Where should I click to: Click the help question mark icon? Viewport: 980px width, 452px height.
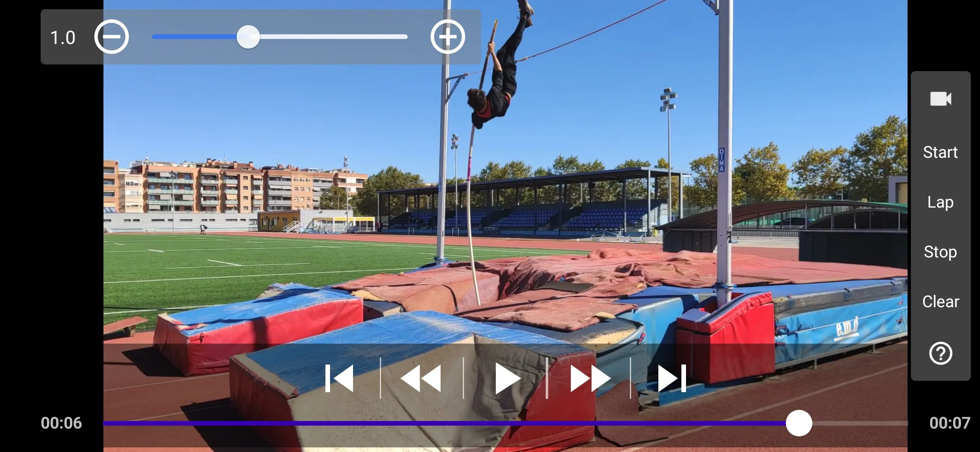tap(939, 352)
